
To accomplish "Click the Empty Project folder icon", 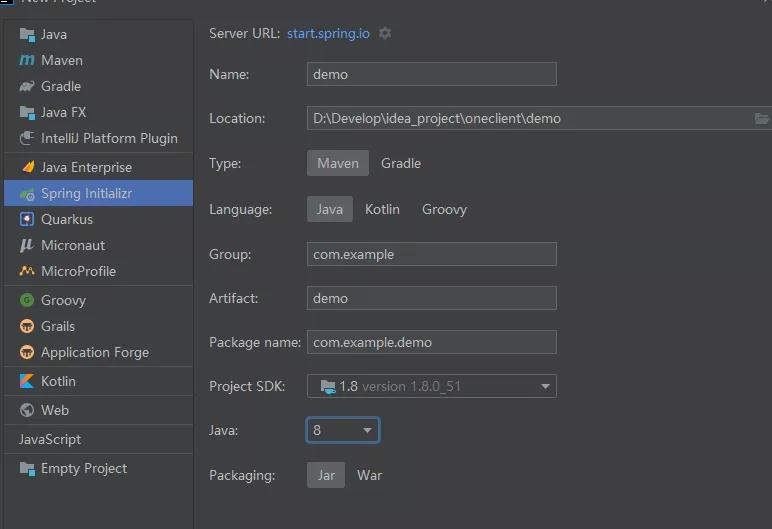I will click(27, 468).
